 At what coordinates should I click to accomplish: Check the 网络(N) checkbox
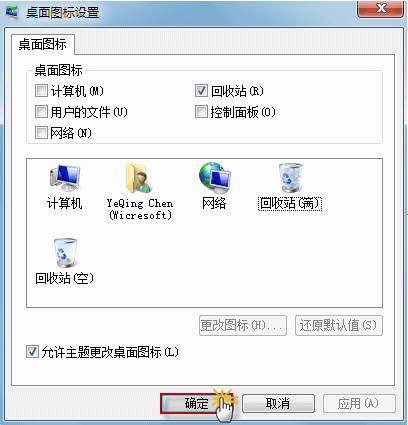click(x=41, y=132)
